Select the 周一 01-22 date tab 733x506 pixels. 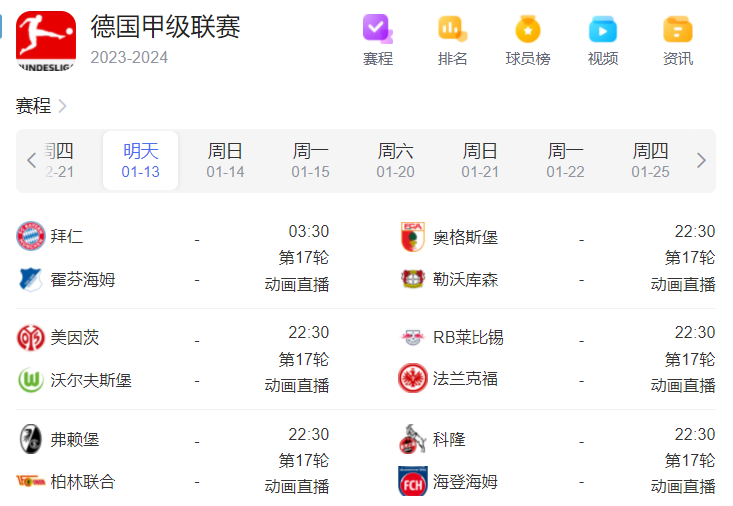pyautogui.click(x=565, y=160)
